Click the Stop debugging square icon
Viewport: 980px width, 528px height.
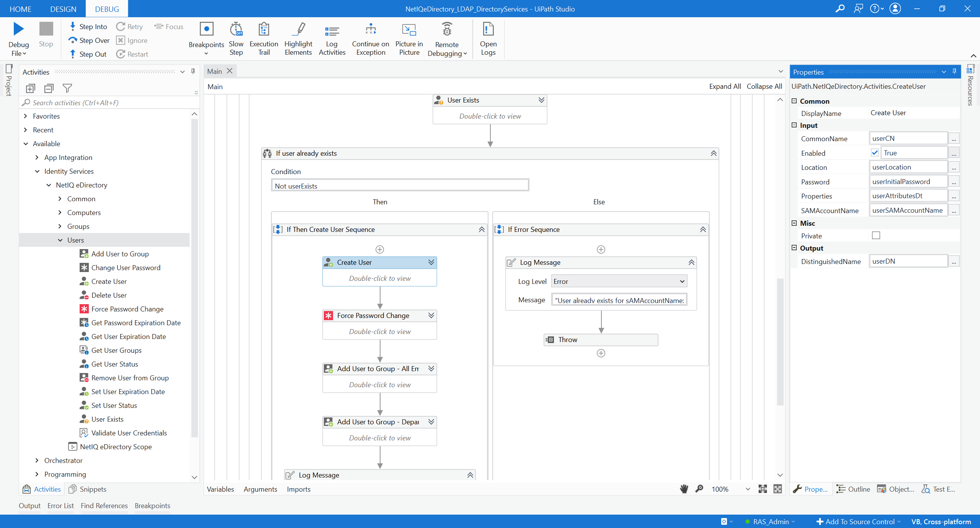[x=46, y=29]
